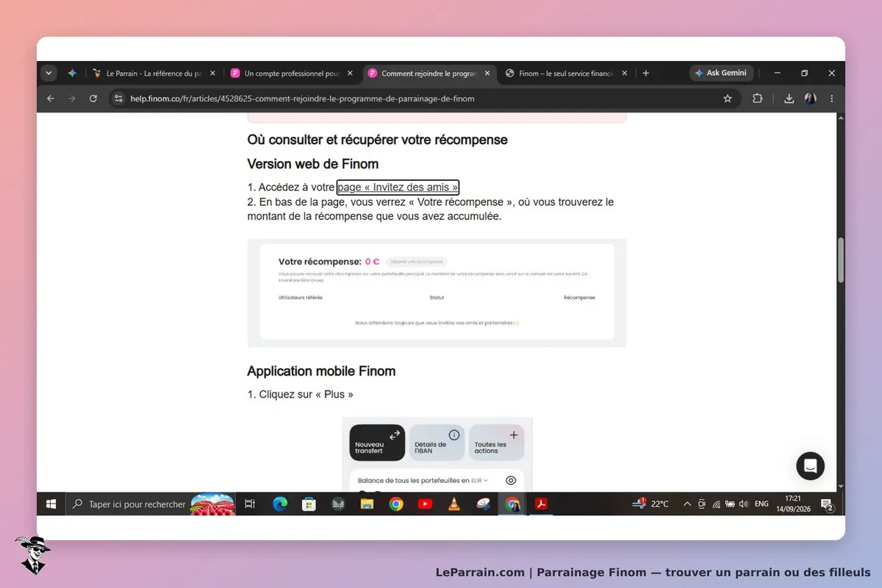Click the browser back arrow
Viewport: 882px width, 588px height.
50,98
